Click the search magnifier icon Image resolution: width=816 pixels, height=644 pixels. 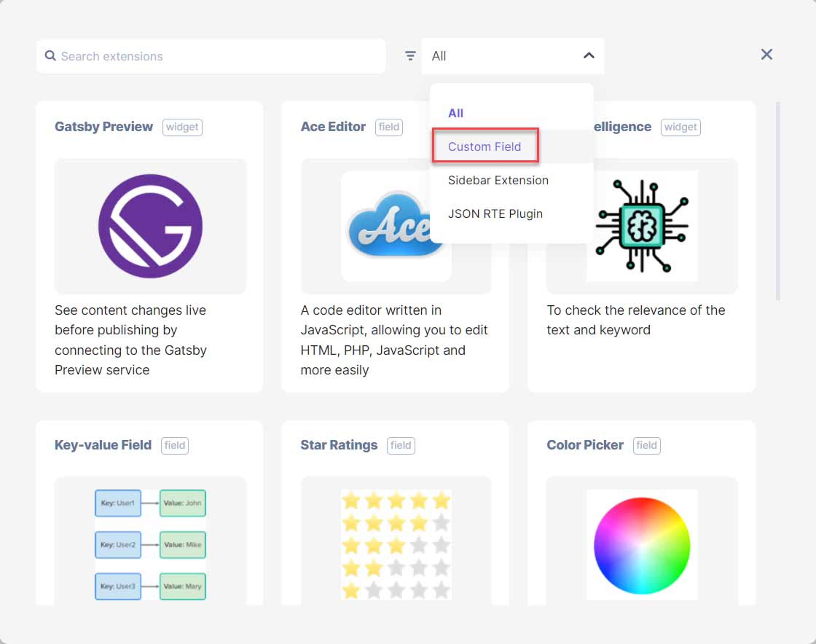(x=50, y=56)
